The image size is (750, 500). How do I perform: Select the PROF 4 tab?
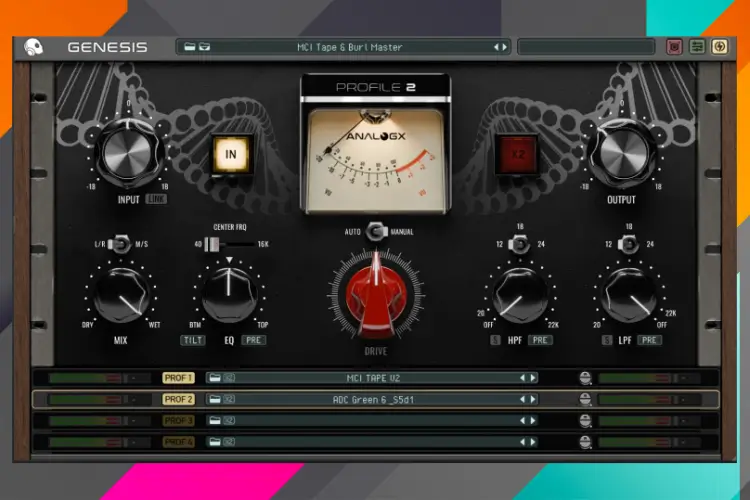pyautogui.click(x=179, y=441)
